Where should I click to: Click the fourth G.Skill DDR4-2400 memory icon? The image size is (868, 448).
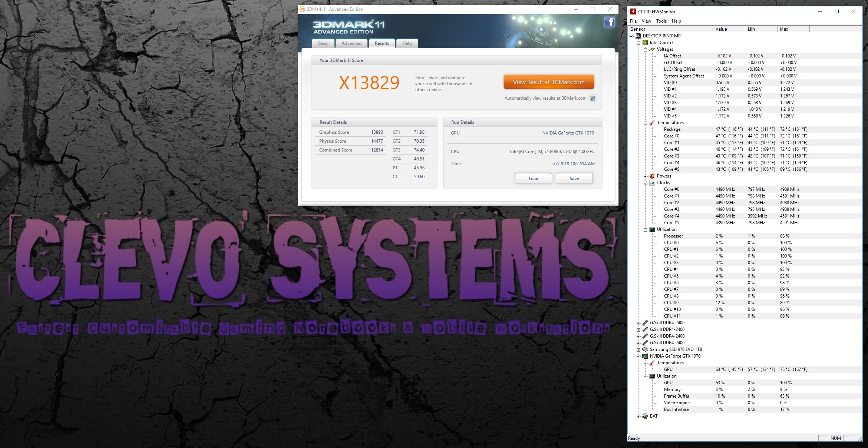(x=645, y=343)
